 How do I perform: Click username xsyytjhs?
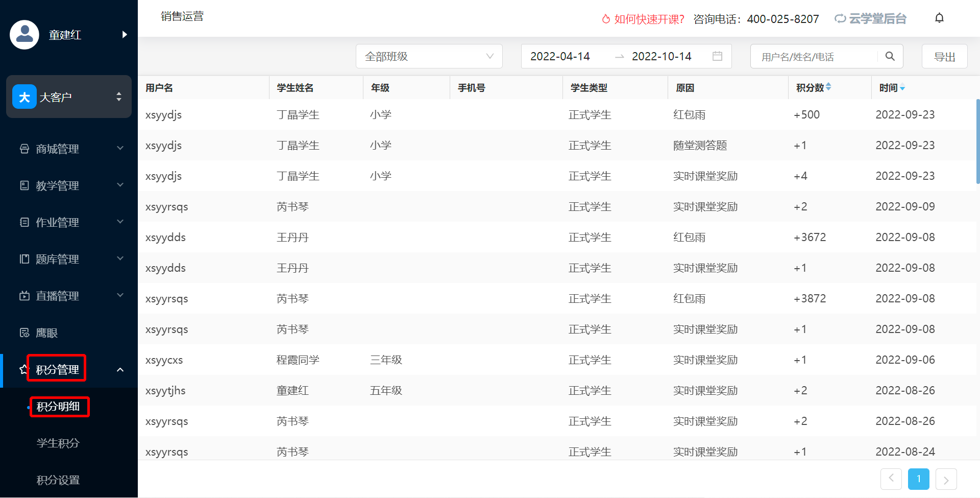pos(165,391)
